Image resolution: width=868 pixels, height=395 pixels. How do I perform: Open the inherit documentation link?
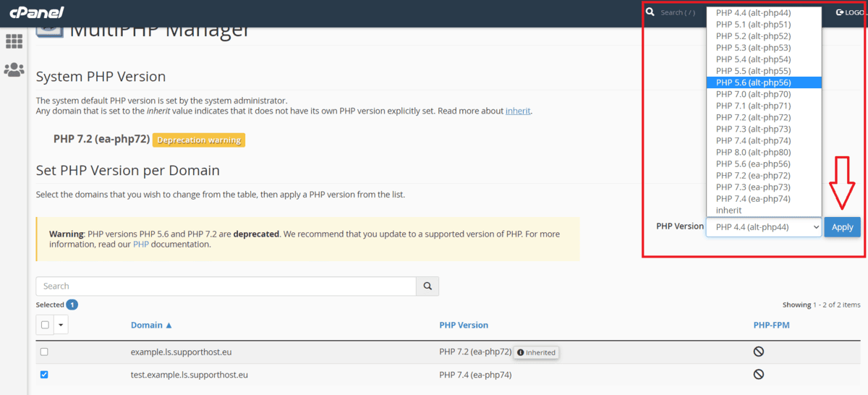[518, 111]
